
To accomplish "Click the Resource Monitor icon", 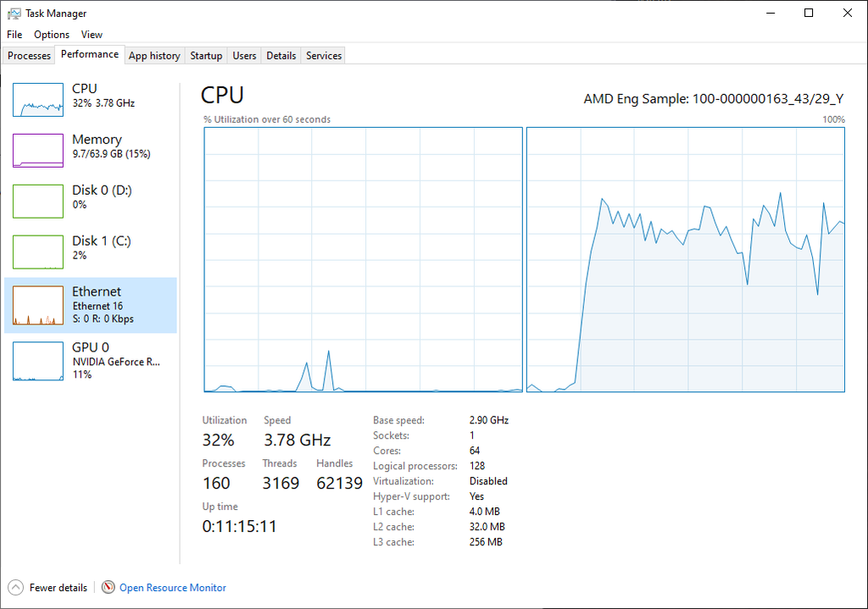I will click(108, 587).
